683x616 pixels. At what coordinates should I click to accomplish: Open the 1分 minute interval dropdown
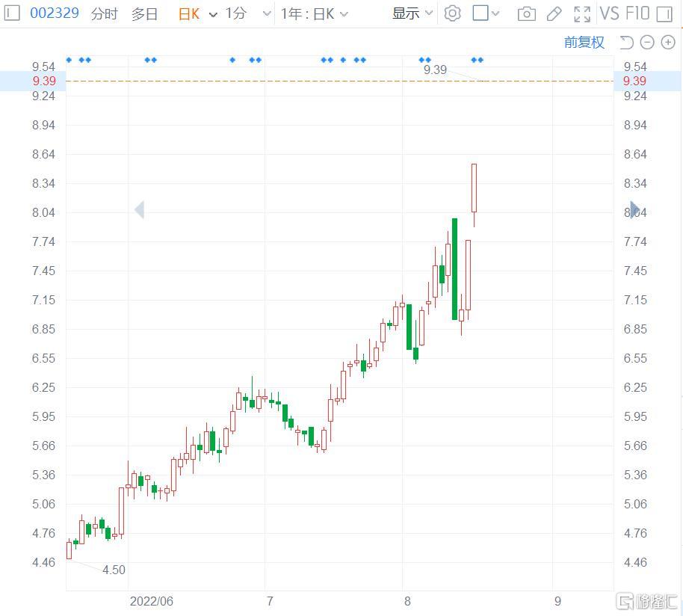tap(248, 14)
